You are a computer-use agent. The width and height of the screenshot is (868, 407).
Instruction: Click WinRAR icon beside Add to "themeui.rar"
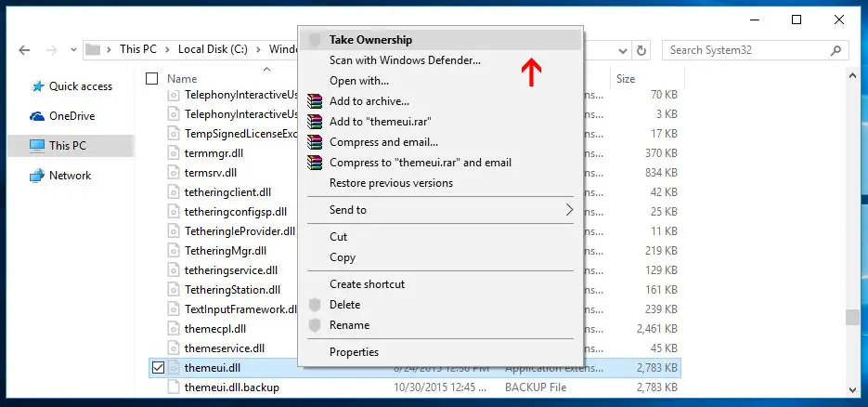click(315, 122)
